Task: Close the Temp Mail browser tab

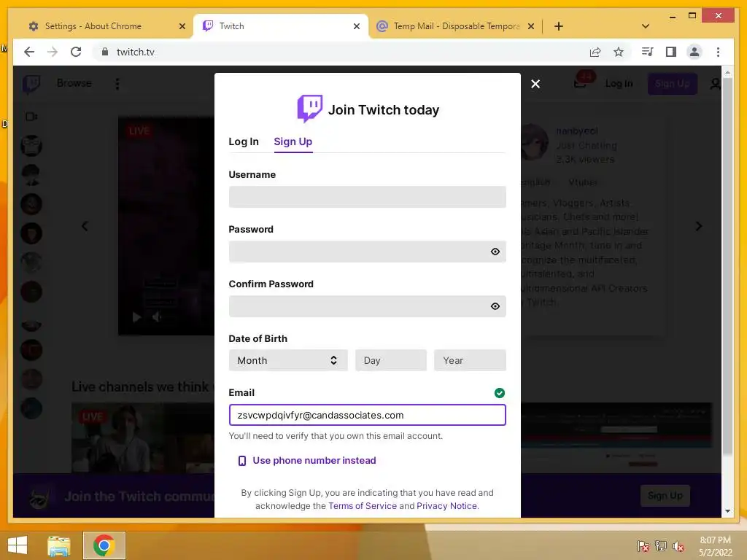Action: (531, 26)
